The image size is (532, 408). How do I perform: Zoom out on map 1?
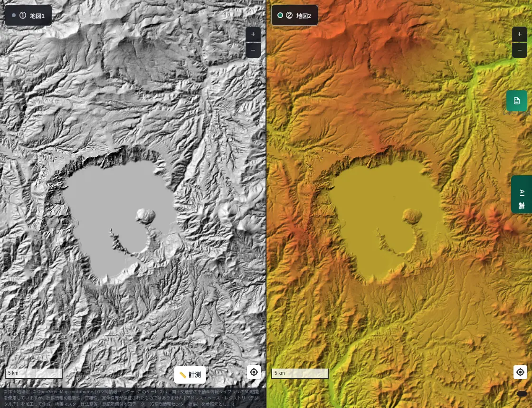[253, 50]
